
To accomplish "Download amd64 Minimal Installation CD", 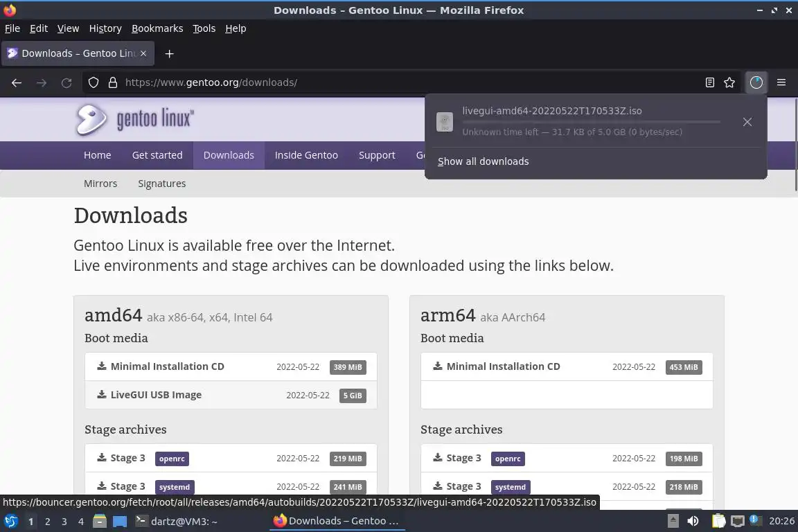I will click(x=167, y=366).
